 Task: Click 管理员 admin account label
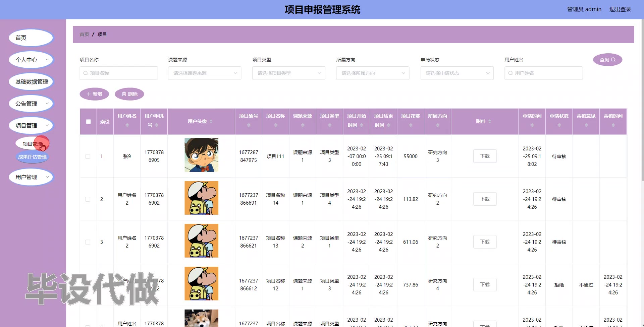click(x=584, y=9)
